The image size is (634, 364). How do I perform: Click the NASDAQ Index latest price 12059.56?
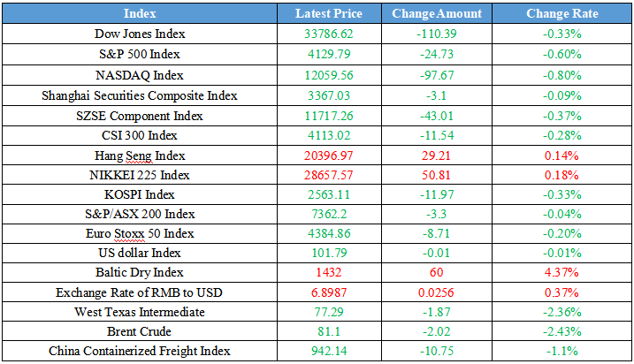click(327, 75)
